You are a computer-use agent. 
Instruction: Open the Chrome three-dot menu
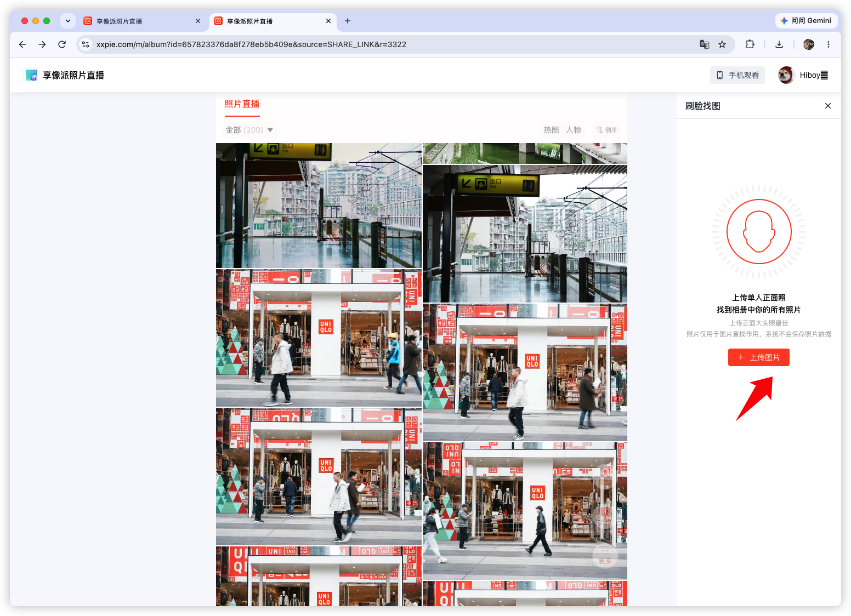click(x=829, y=44)
